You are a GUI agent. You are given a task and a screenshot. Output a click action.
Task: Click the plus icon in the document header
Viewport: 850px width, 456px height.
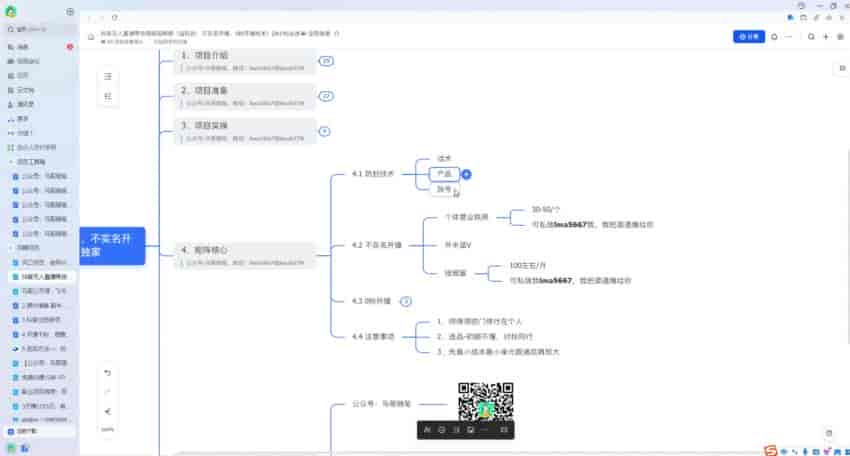(825, 37)
